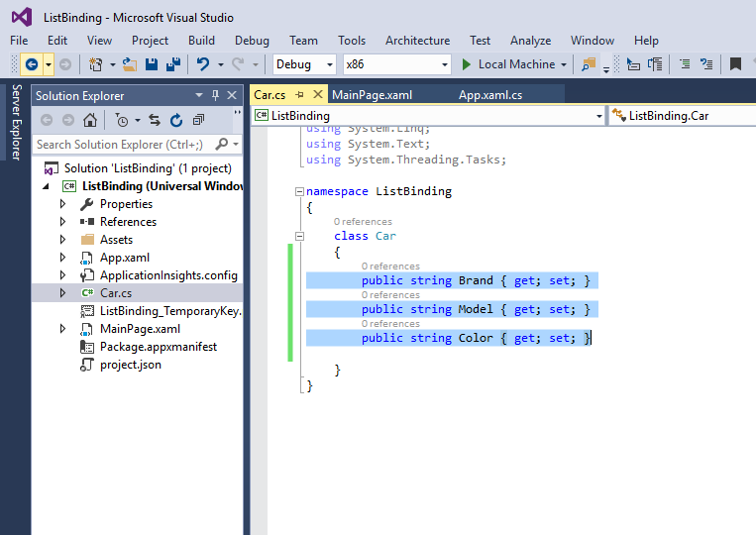The image size is (756, 535).
Task: Click the Refresh icon in Solution Explorer
Action: (176, 120)
